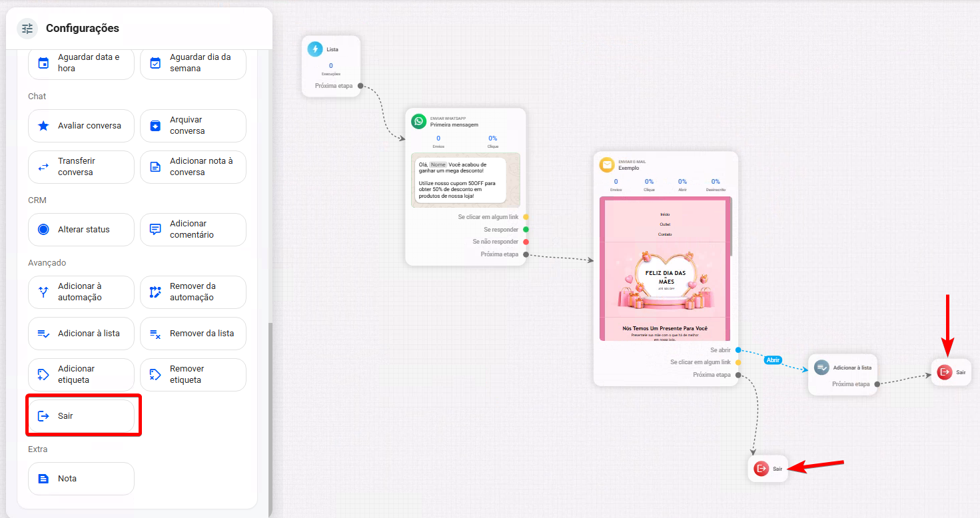Click the branch icon for Adicionar à automação
The image size is (980, 518).
tap(43, 292)
